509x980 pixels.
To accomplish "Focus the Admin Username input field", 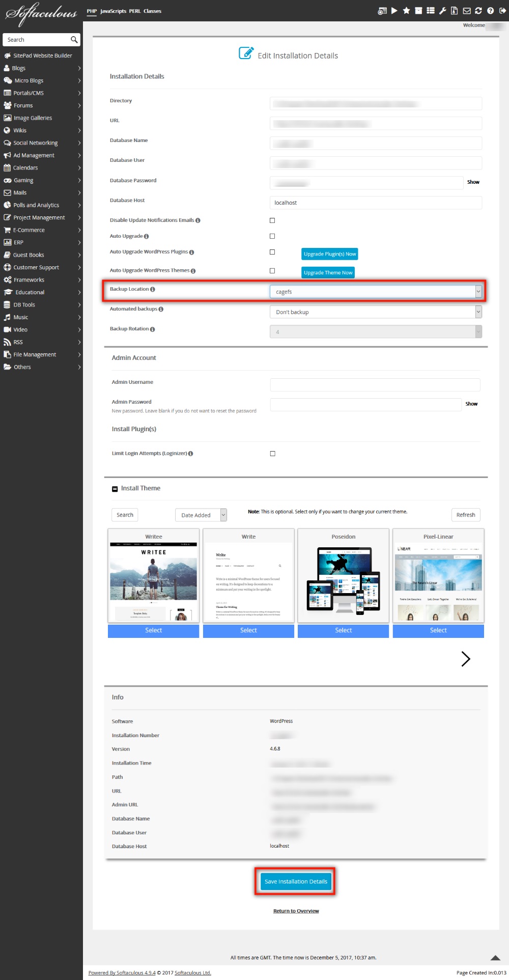I will [375, 385].
